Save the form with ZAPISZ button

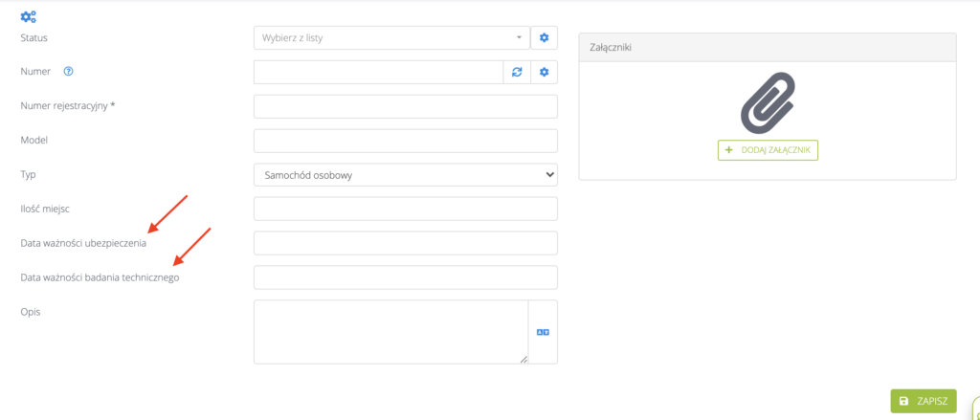(923, 401)
